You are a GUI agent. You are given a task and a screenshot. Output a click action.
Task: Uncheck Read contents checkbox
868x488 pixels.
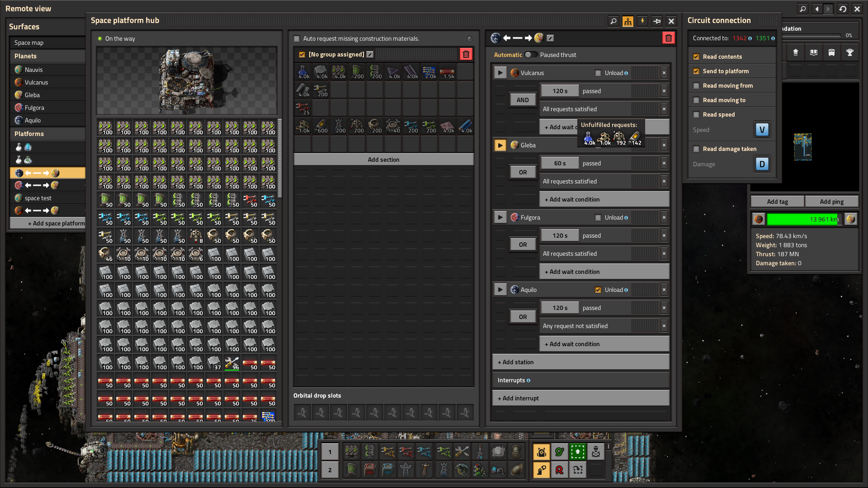pyautogui.click(x=697, y=57)
